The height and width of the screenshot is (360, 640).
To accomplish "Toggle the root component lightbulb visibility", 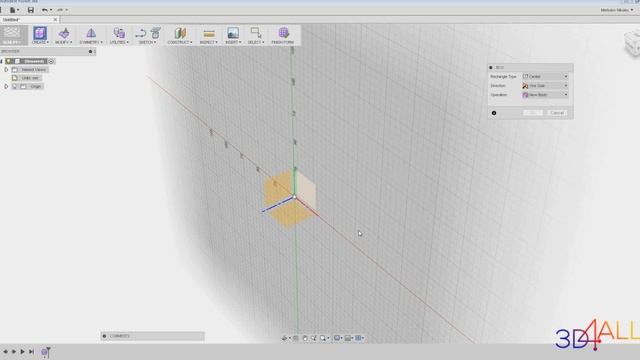I will click(x=8, y=61).
